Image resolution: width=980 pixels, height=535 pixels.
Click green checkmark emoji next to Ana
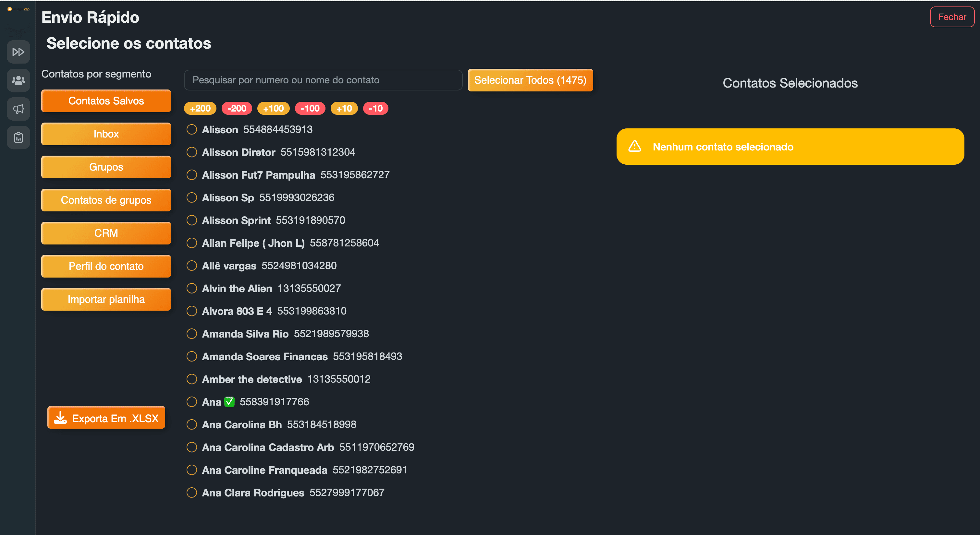229,402
